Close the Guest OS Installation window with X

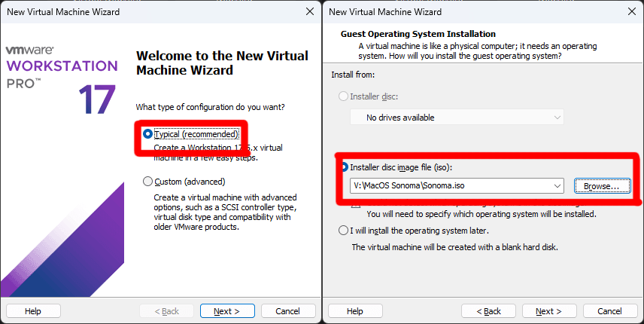632,11
